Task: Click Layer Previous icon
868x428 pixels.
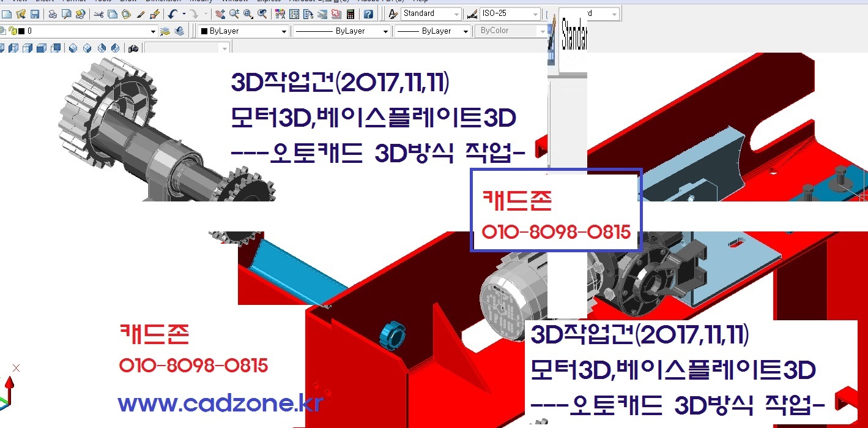Action: coord(179,31)
